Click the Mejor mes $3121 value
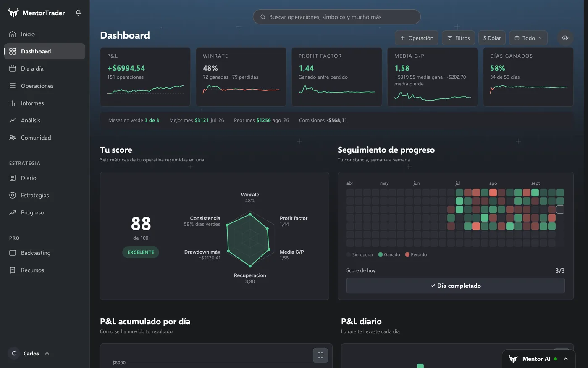This screenshot has width=588, height=368. coord(202,120)
